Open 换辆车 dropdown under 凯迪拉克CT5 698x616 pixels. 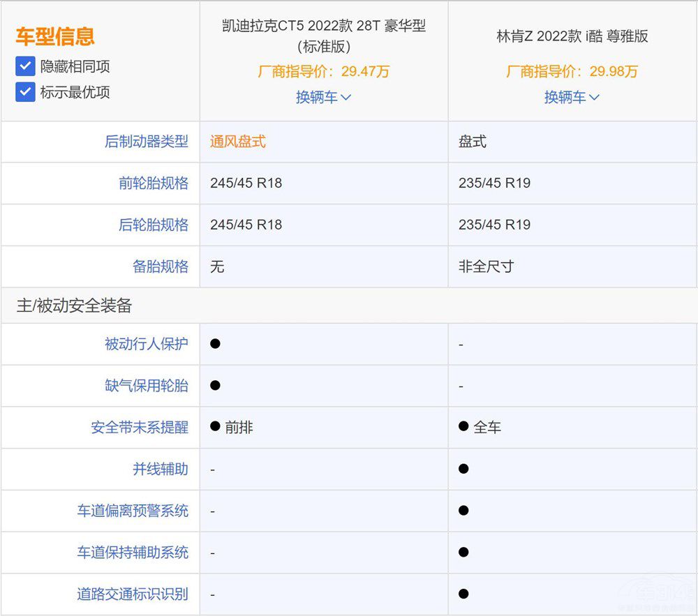click(323, 97)
